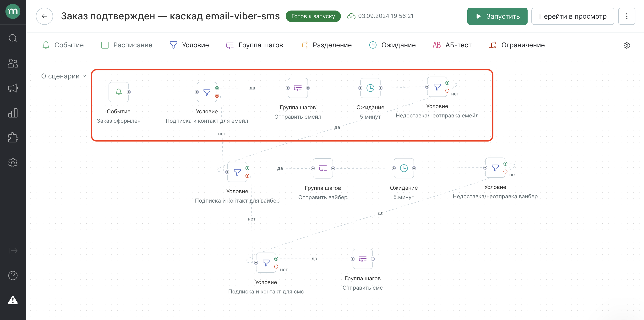Open search from the sidebar magnifier icon
Viewport: 644px width, 320px height.
point(13,38)
